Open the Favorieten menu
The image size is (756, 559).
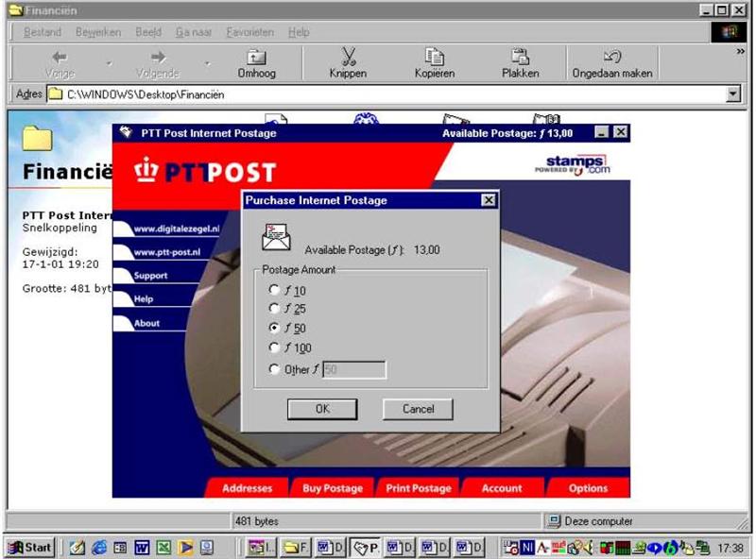[x=250, y=32]
